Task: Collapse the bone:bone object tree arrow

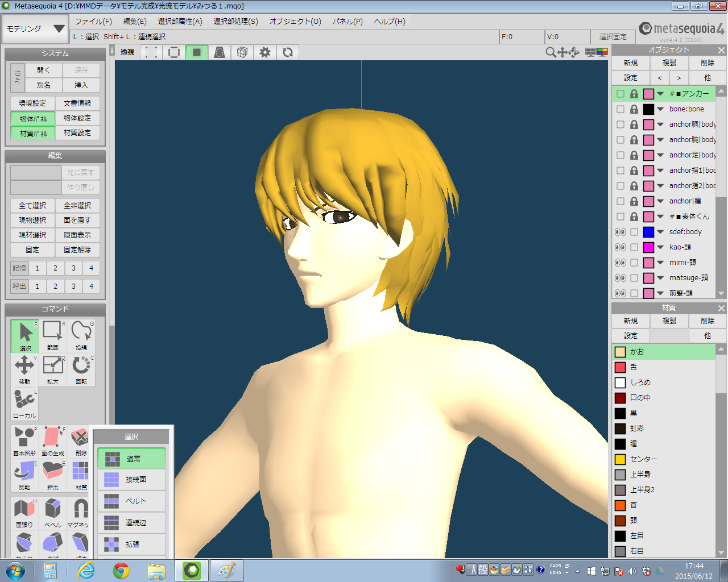Action: coord(660,109)
